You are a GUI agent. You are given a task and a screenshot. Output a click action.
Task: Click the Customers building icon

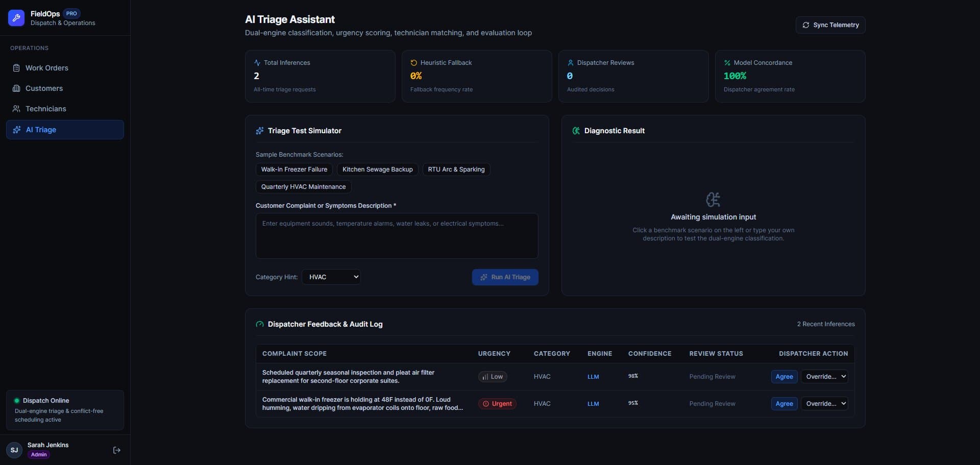coord(16,88)
